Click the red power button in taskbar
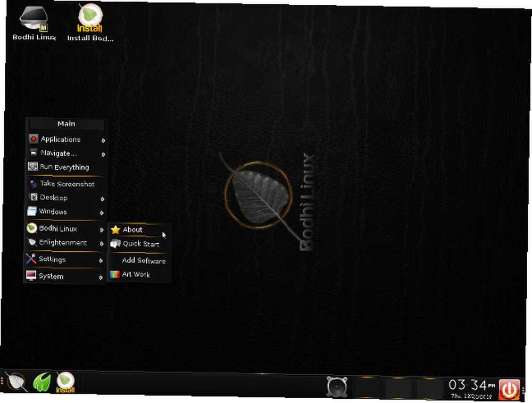The image size is (532, 403). point(509,389)
